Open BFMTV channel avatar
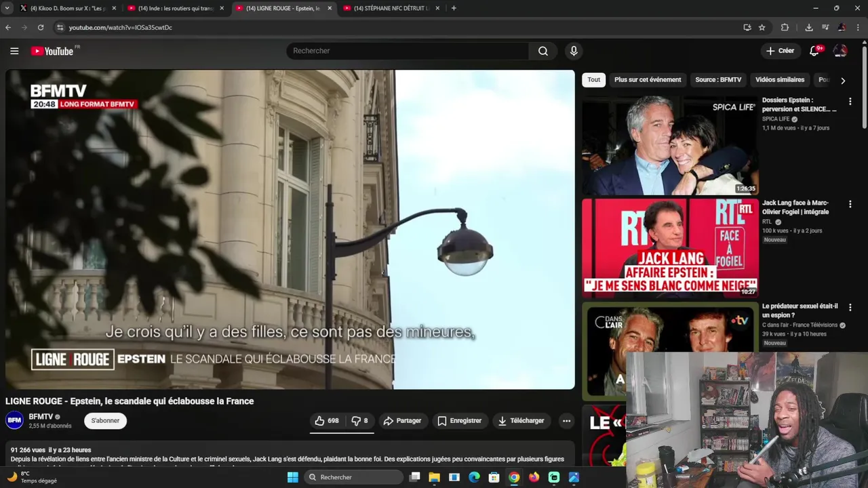This screenshot has height=488, width=868. (x=15, y=421)
